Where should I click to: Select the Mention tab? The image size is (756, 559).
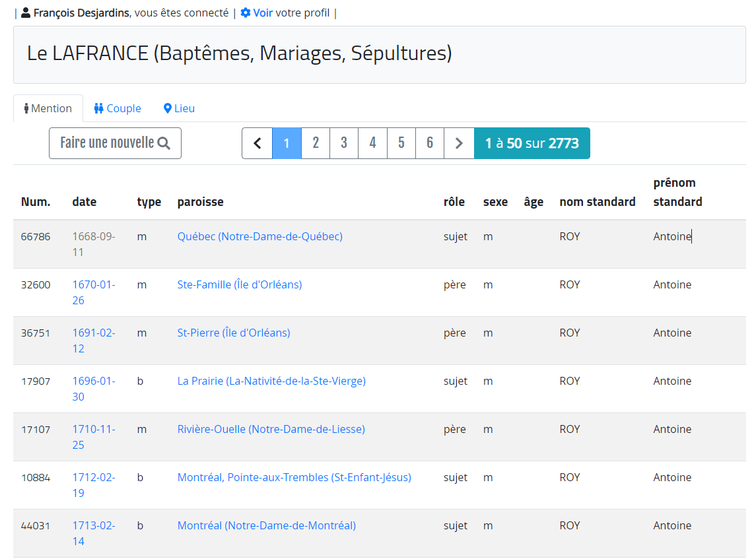pos(48,108)
